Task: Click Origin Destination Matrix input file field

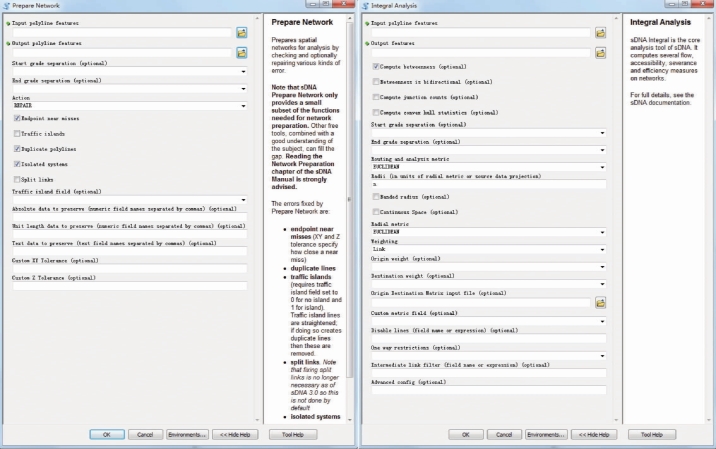Action: pos(481,302)
